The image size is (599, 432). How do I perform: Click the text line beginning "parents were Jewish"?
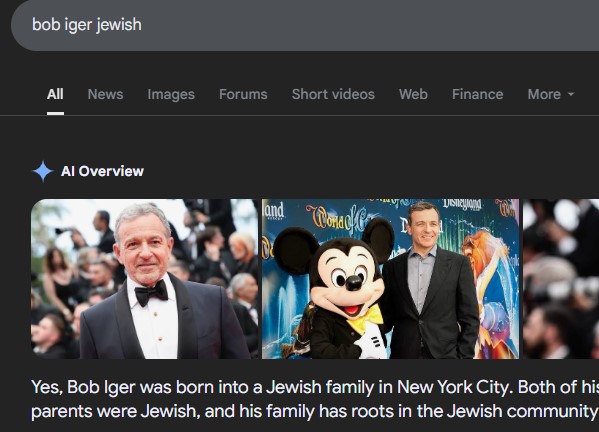(315, 411)
